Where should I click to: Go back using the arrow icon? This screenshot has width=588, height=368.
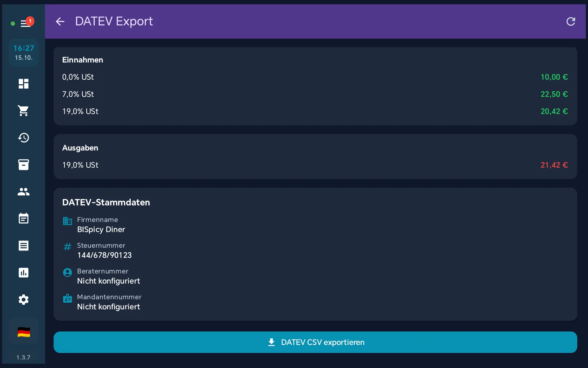tap(60, 21)
